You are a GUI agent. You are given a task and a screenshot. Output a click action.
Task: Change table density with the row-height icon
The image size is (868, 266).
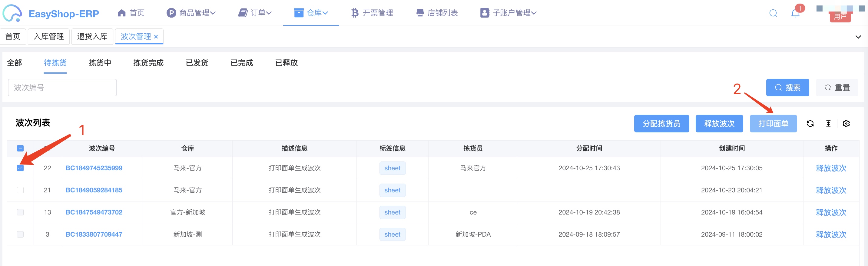[x=828, y=124]
